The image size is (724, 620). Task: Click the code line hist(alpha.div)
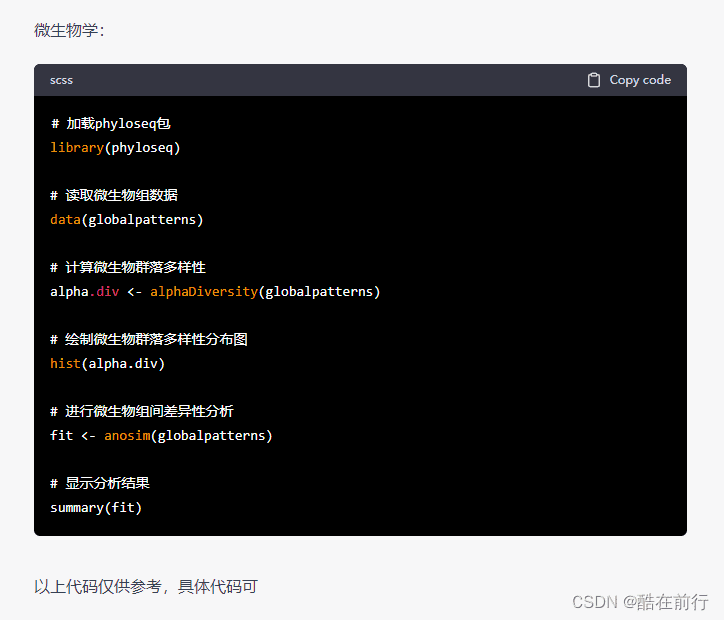[107, 364]
